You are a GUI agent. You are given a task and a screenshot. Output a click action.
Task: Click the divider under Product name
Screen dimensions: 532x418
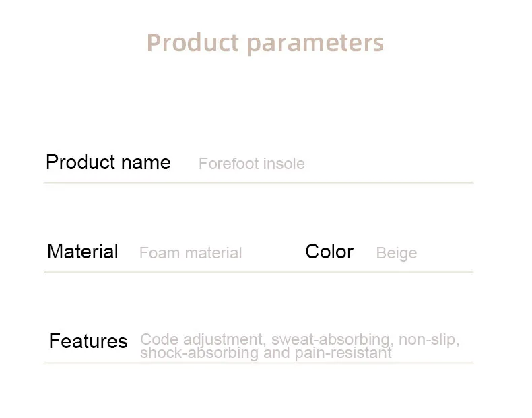coord(259,182)
